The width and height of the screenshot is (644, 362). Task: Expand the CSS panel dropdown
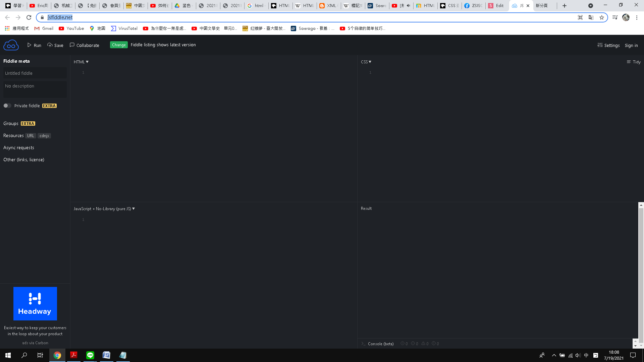[x=366, y=62]
